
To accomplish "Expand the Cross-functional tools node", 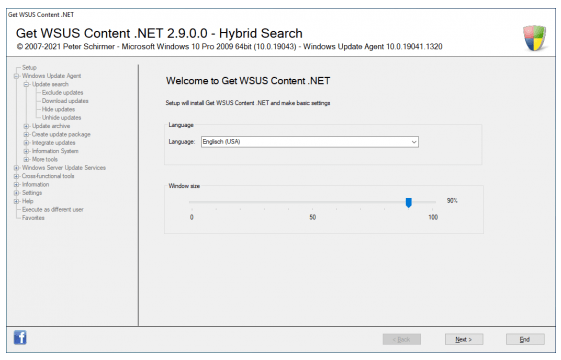I will tap(16, 176).
